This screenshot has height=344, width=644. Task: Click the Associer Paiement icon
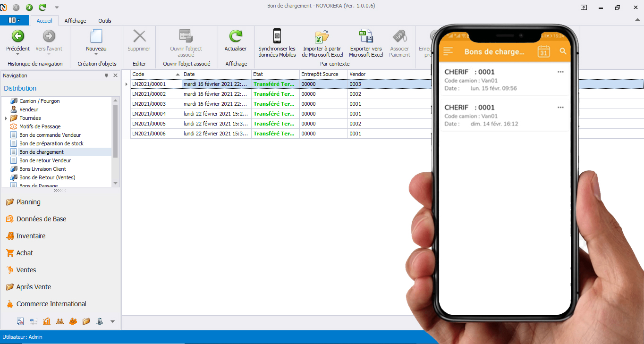coord(399,36)
